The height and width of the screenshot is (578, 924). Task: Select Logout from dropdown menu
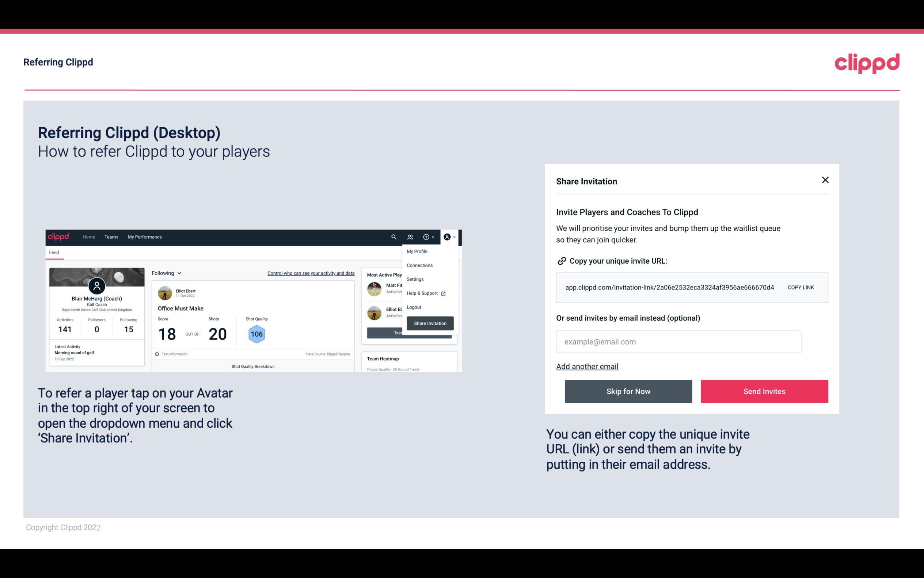tap(414, 307)
